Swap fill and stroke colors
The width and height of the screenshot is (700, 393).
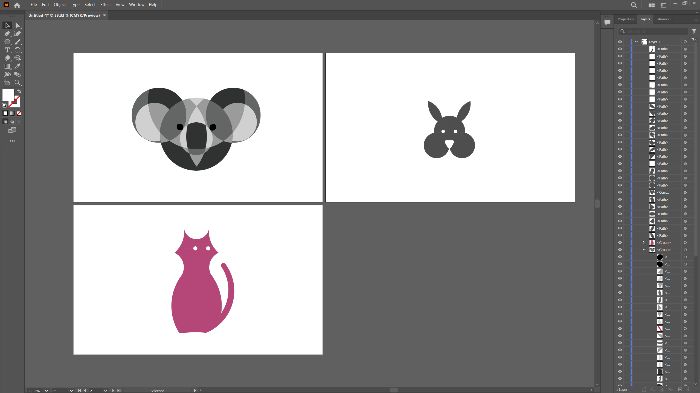pyautogui.click(x=19, y=92)
